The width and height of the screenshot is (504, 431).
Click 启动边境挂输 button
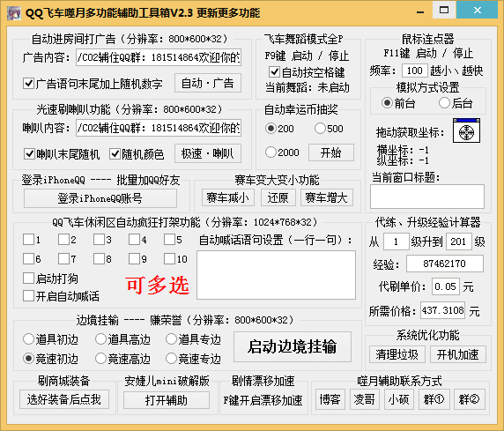(293, 346)
